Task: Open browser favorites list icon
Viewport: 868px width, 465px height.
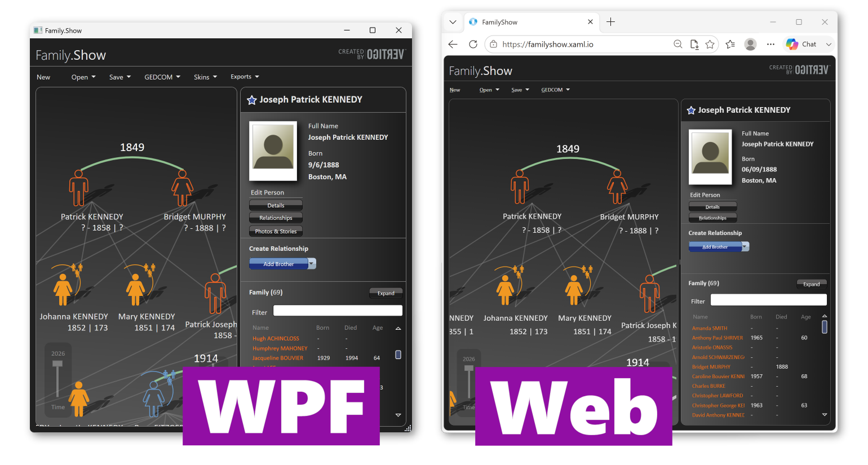Action: click(730, 44)
